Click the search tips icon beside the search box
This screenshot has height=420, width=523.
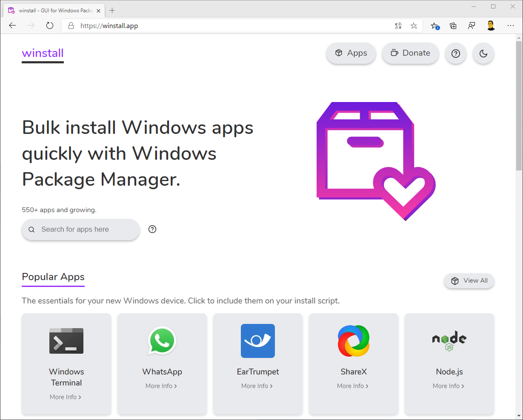coord(152,229)
